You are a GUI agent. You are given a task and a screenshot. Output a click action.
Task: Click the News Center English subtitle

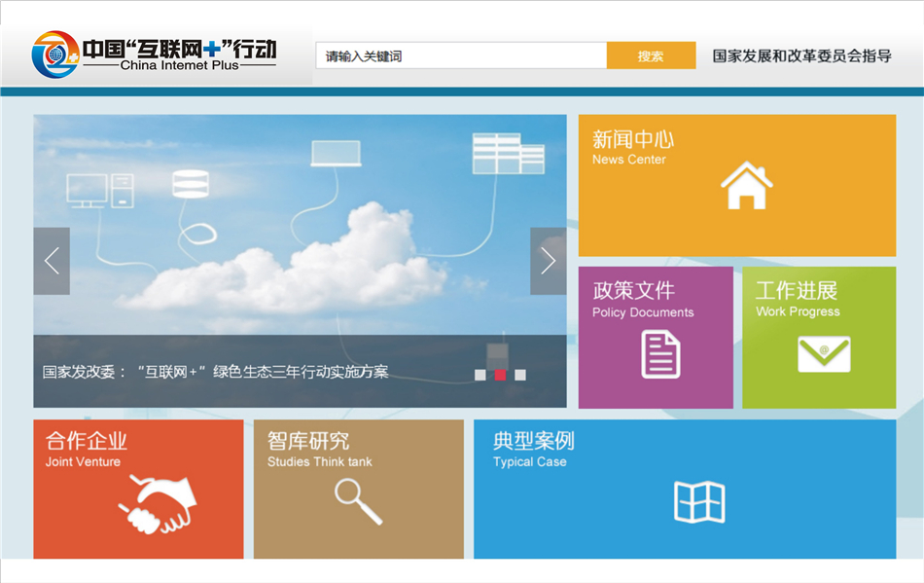(628, 160)
